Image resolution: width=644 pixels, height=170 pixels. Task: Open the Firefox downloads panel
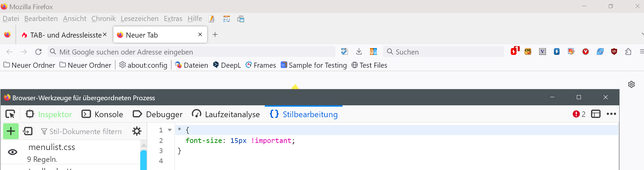coord(359,51)
